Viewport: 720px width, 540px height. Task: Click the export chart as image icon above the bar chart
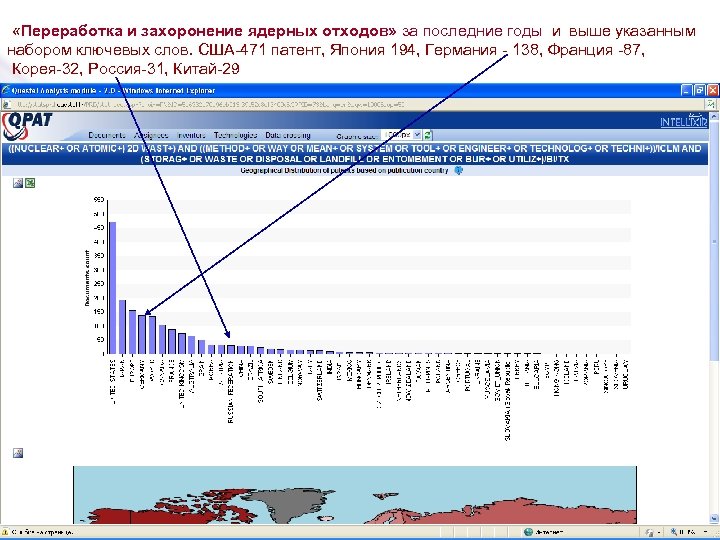18,183
